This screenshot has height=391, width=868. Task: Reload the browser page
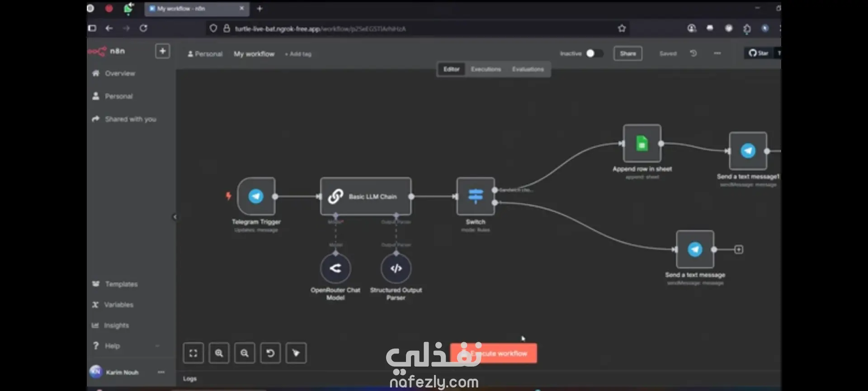click(143, 29)
